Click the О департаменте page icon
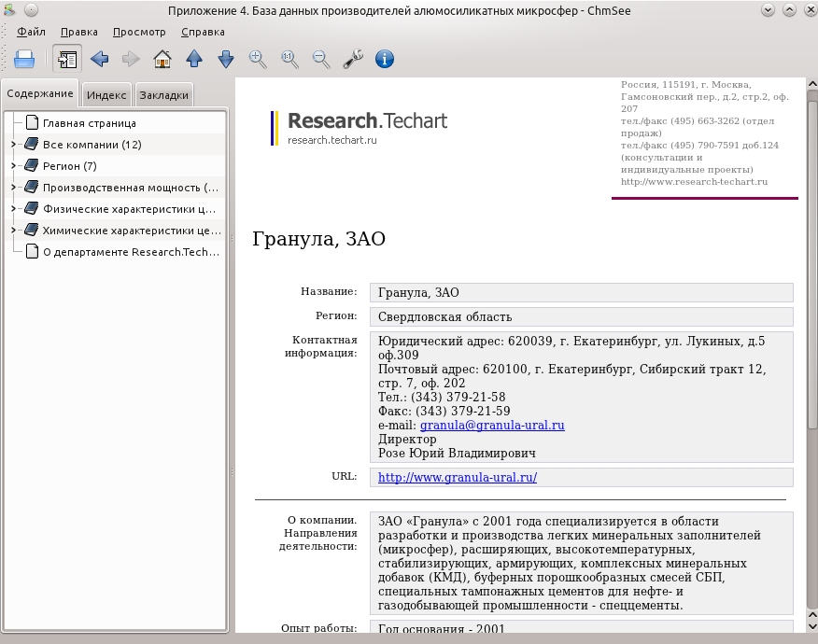This screenshot has height=644, width=818. (x=32, y=251)
